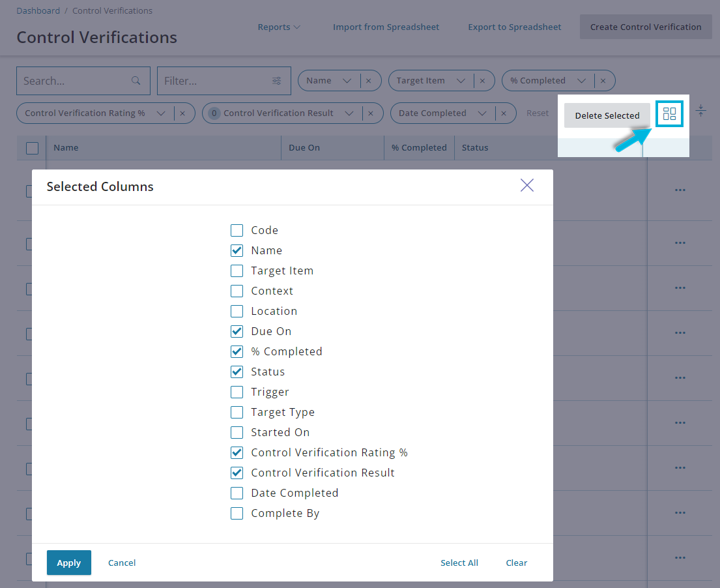This screenshot has width=720, height=588.
Task: Click into the Search input field
Action: [83, 81]
